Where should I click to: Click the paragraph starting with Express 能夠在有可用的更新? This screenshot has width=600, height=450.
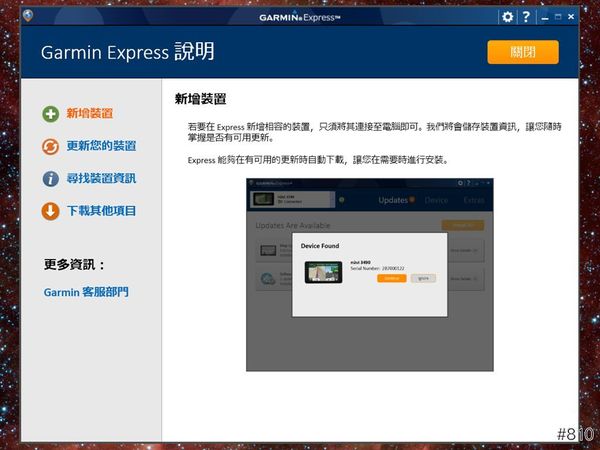coord(318,160)
